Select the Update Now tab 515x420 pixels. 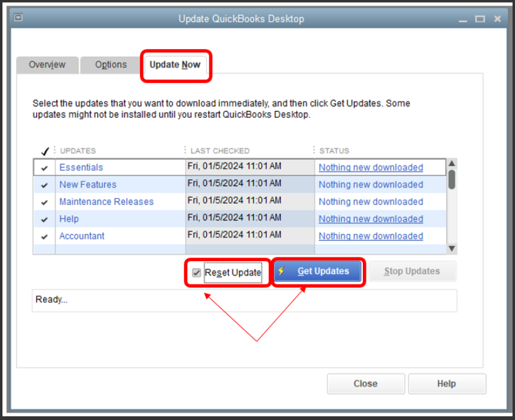[175, 65]
